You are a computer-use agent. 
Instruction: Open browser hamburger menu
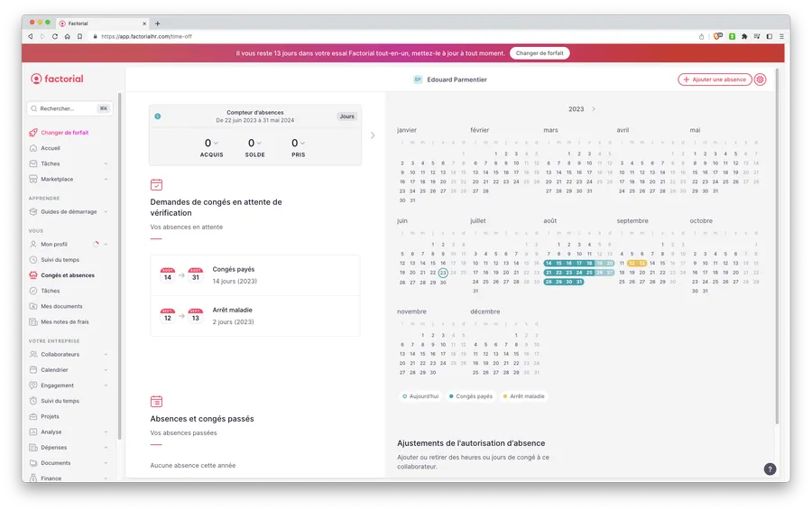781,36
